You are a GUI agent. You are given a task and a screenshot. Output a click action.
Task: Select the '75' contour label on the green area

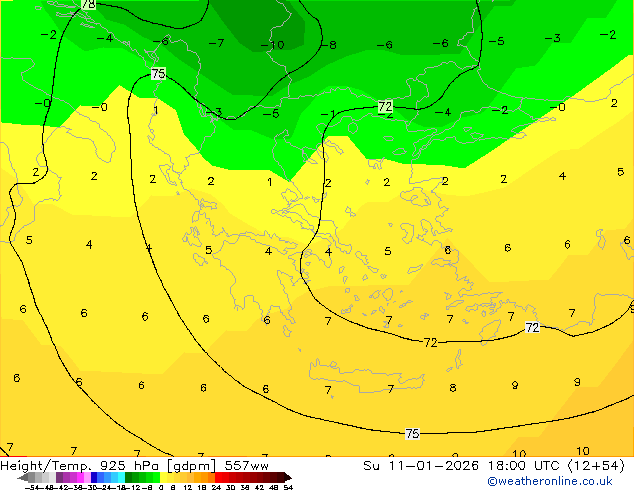[x=158, y=74]
